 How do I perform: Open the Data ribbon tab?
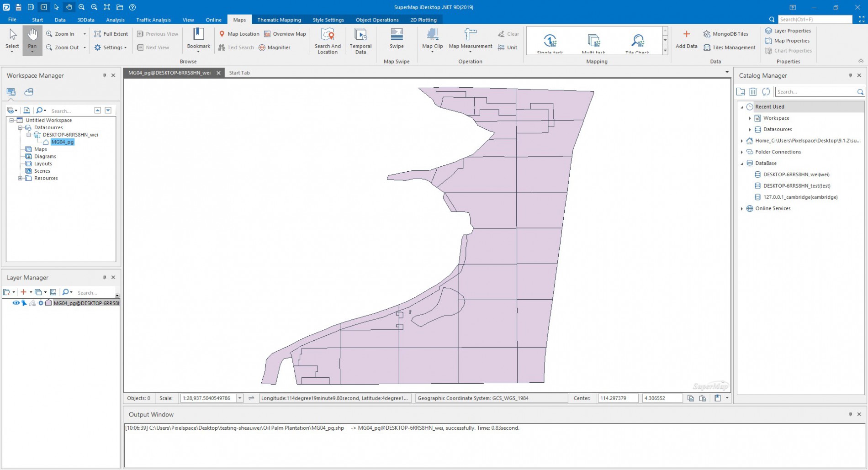click(60, 20)
